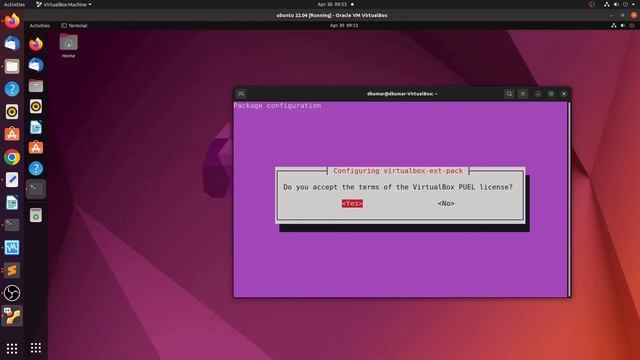Open Rhythmbox in the guest VM dock
This screenshot has width=640, height=360.
[36, 107]
